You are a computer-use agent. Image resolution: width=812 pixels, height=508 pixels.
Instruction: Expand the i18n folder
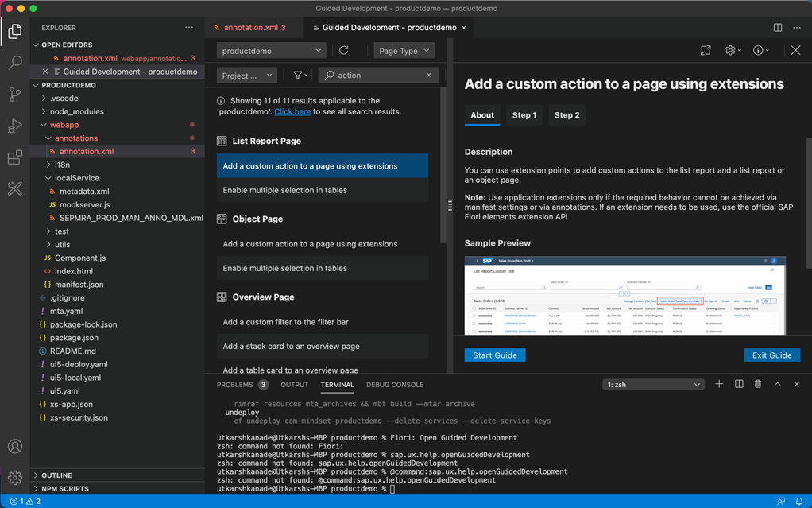pyautogui.click(x=62, y=165)
